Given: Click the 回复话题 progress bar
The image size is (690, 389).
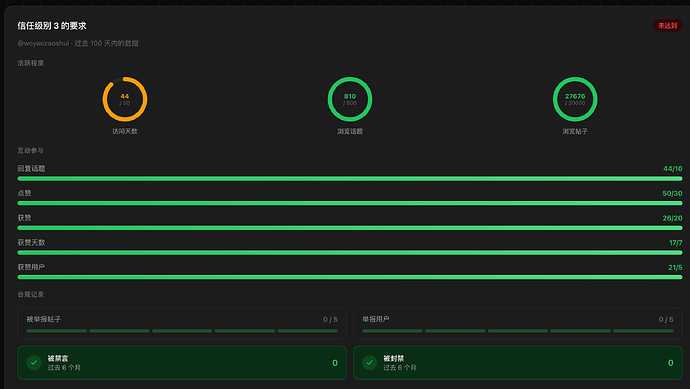Looking at the screenshot, I should pos(350,179).
